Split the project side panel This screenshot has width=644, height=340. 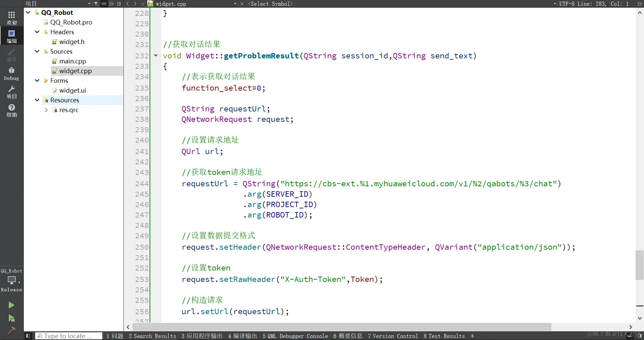112,4
